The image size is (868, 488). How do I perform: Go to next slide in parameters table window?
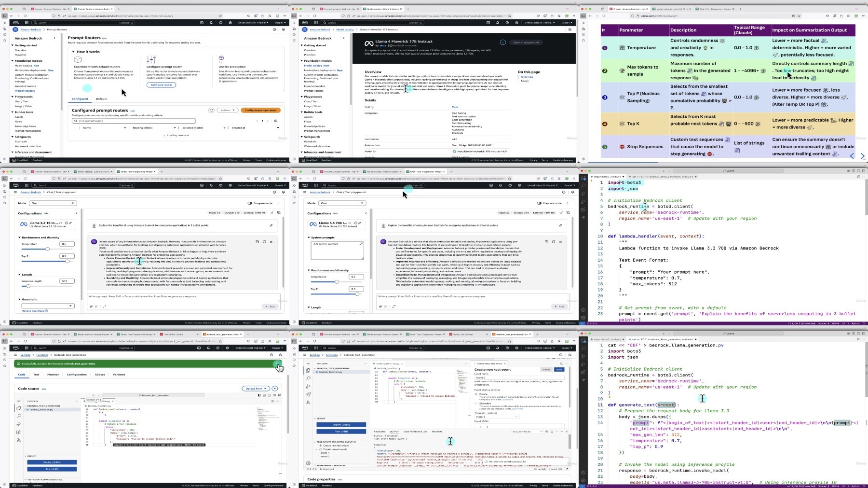[x=863, y=156]
